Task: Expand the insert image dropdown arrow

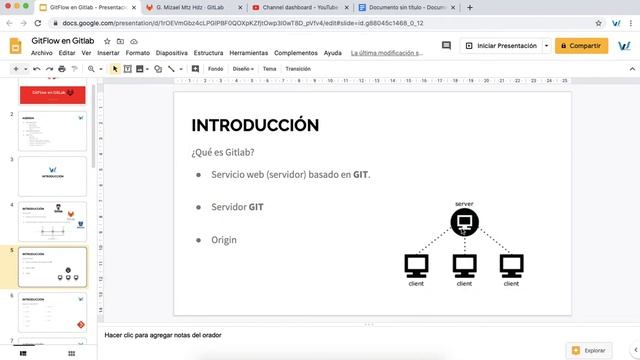Action: (147, 69)
